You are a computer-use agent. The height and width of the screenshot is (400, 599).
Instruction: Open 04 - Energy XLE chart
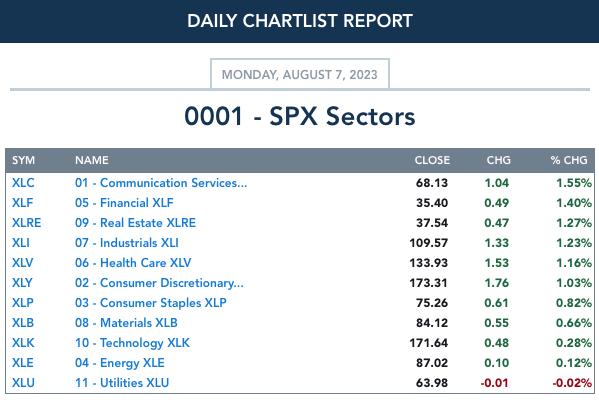[x=120, y=363]
